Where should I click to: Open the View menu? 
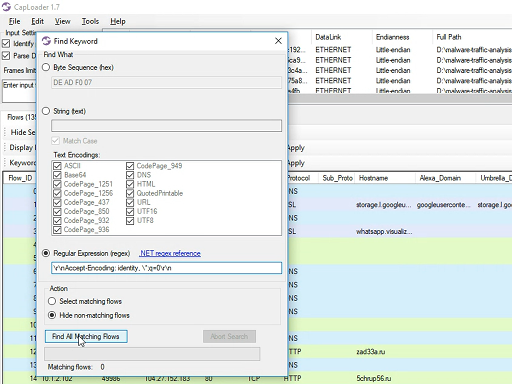point(62,21)
